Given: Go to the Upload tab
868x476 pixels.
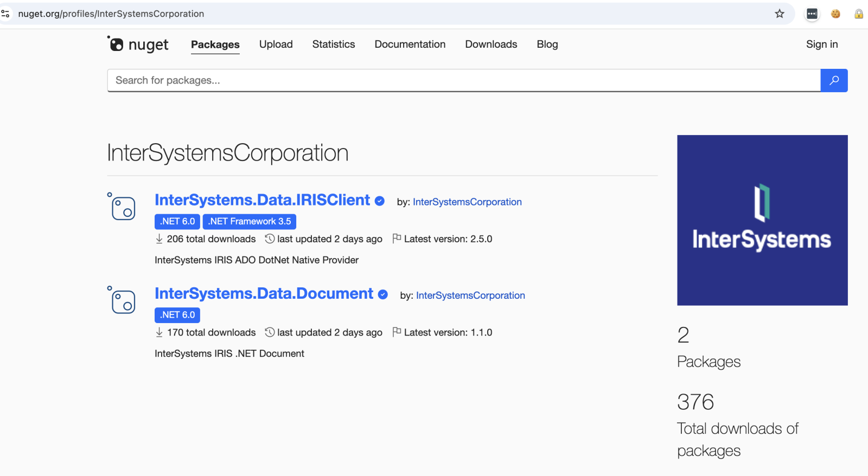Looking at the screenshot, I should tap(276, 44).
